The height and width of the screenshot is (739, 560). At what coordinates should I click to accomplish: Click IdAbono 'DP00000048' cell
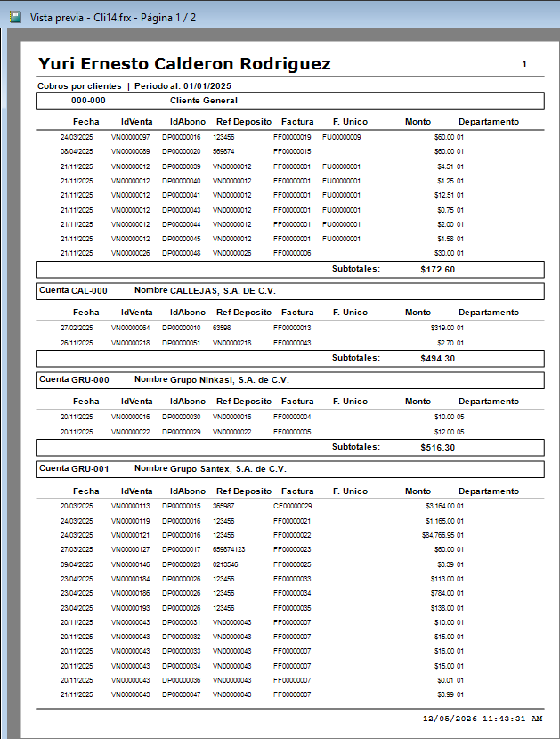181,253
